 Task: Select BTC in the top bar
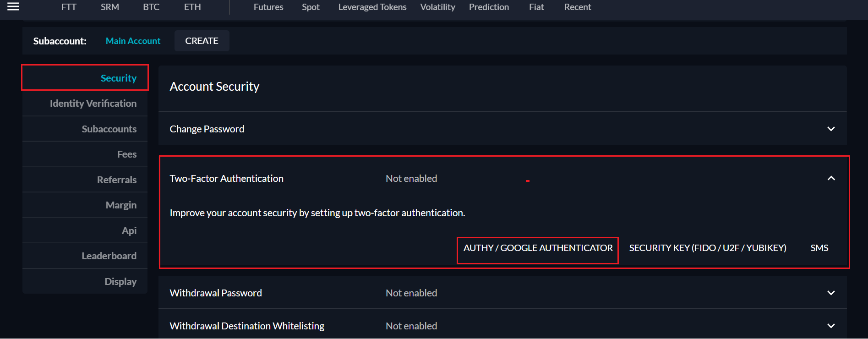[151, 7]
